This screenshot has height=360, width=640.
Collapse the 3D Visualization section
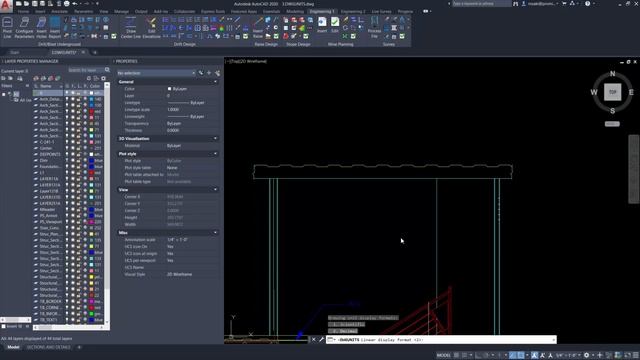click(215, 138)
